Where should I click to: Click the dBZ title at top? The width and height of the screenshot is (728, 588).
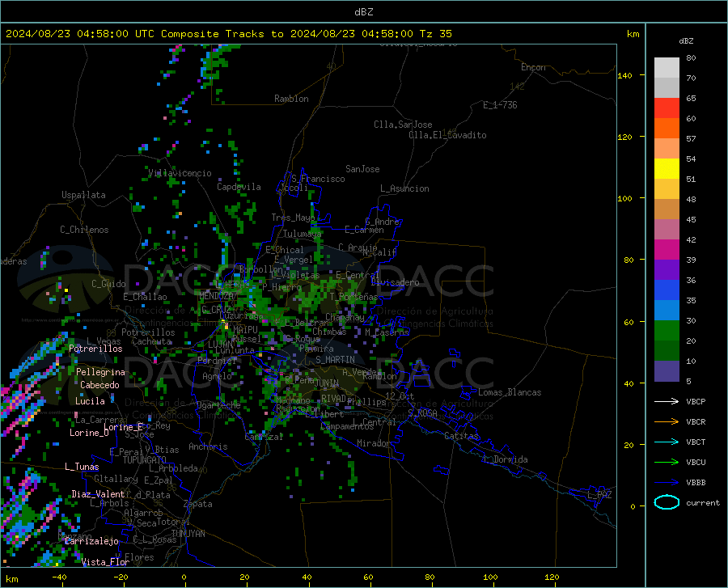coord(363,12)
